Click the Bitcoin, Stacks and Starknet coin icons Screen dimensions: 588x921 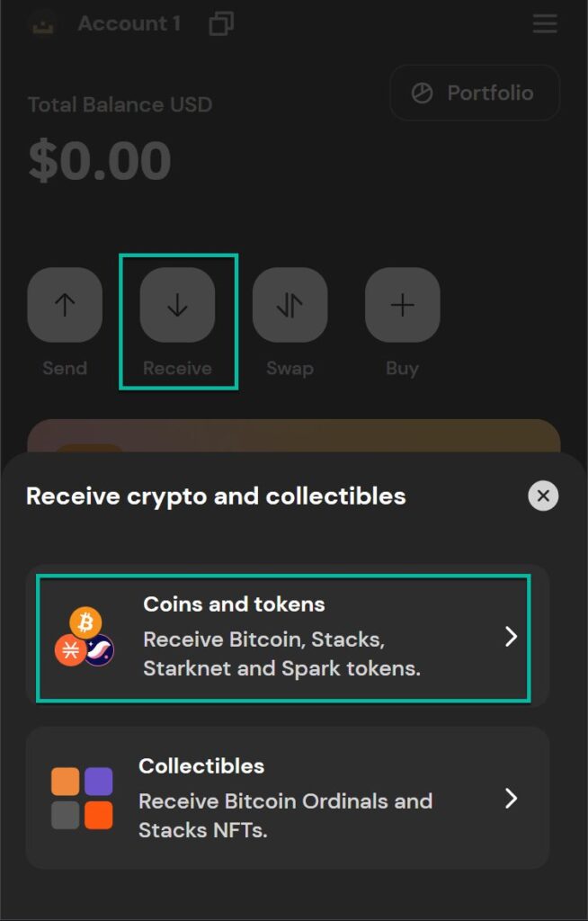85,637
